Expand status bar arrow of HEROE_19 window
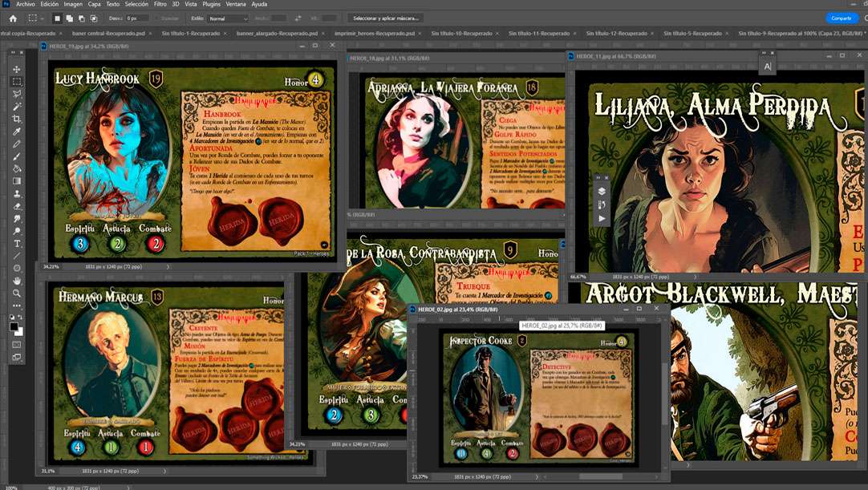The width and height of the screenshot is (868, 490). pyautogui.click(x=167, y=266)
